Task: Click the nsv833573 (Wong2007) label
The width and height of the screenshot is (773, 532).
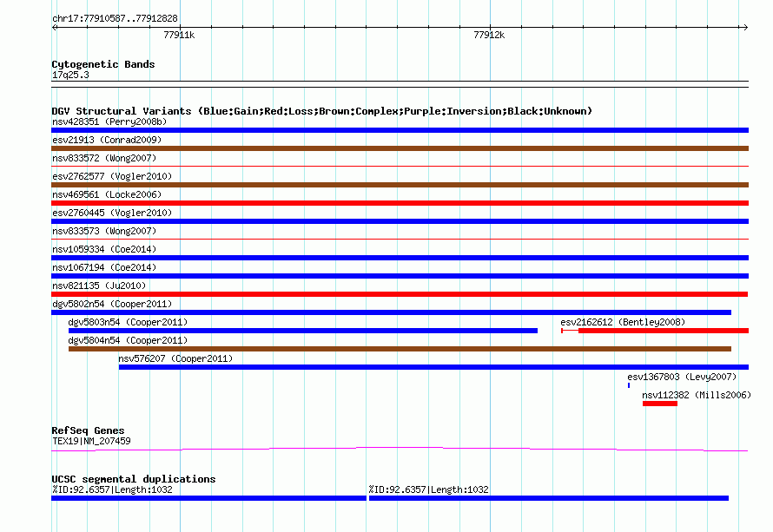Action: coord(104,231)
